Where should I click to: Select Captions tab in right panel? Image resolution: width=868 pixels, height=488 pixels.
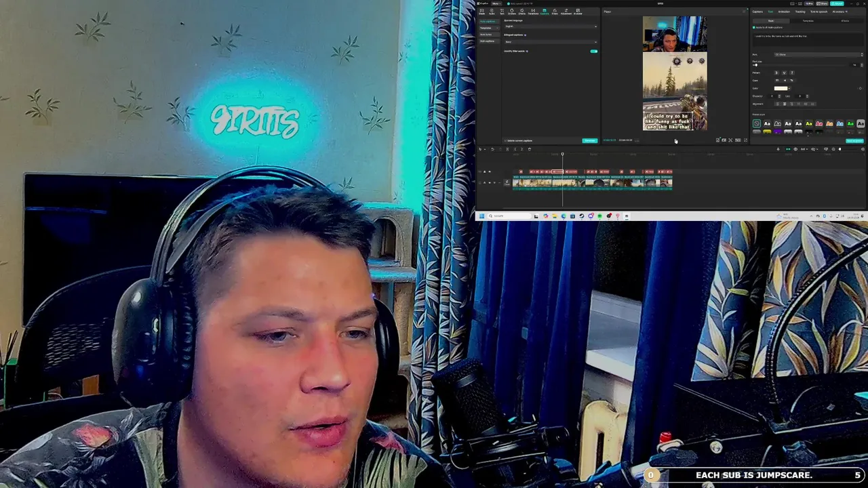(x=757, y=12)
